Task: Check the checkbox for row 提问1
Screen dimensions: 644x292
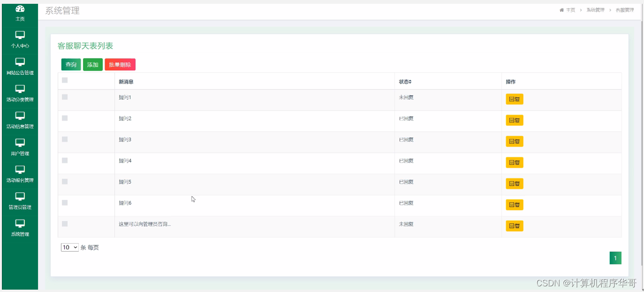Action: (x=65, y=97)
